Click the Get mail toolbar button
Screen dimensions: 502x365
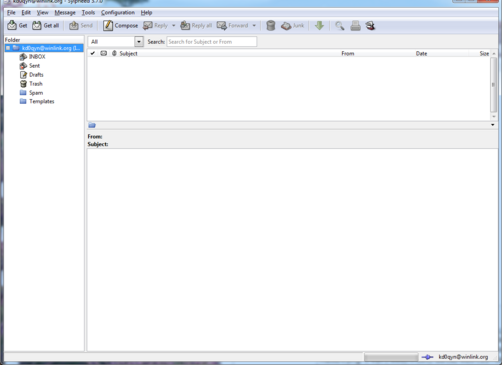click(x=17, y=26)
